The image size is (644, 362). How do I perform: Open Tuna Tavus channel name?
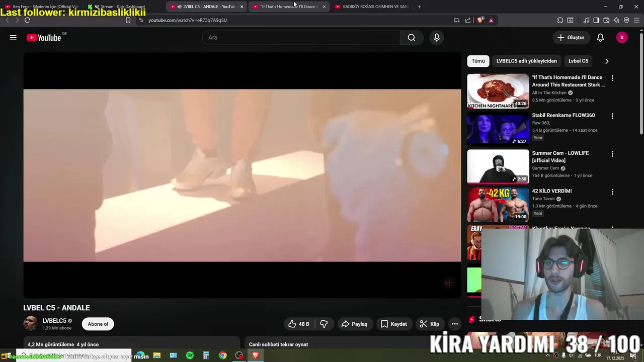(x=543, y=199)
